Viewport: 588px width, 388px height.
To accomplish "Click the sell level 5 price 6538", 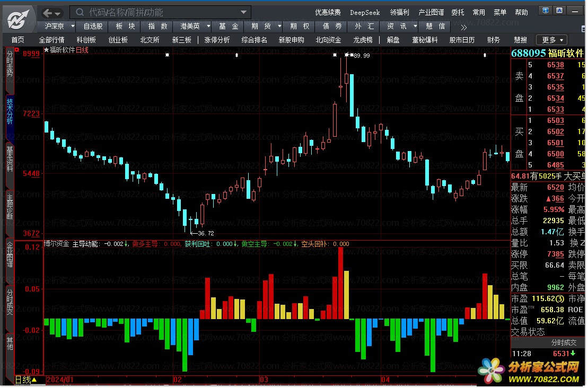I will [x=555, y=65].
